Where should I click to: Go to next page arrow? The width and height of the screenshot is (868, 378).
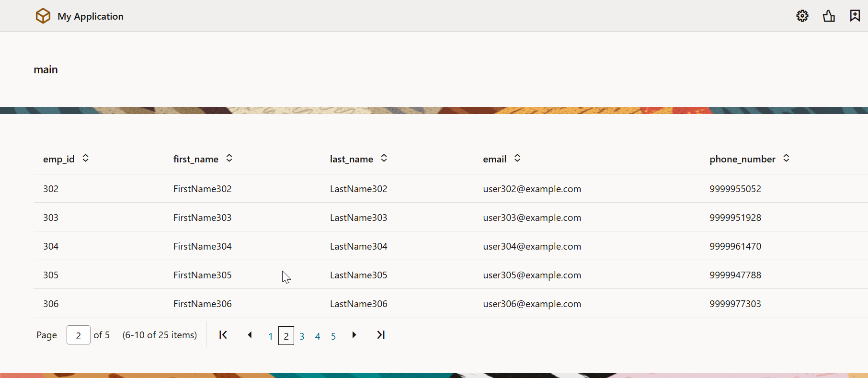[x=354, y=335]
